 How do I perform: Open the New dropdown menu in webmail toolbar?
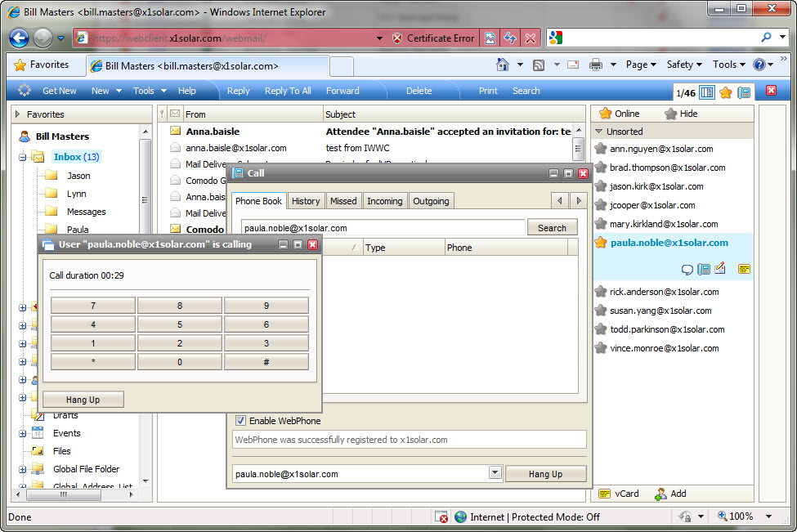[x=106, y=91]
